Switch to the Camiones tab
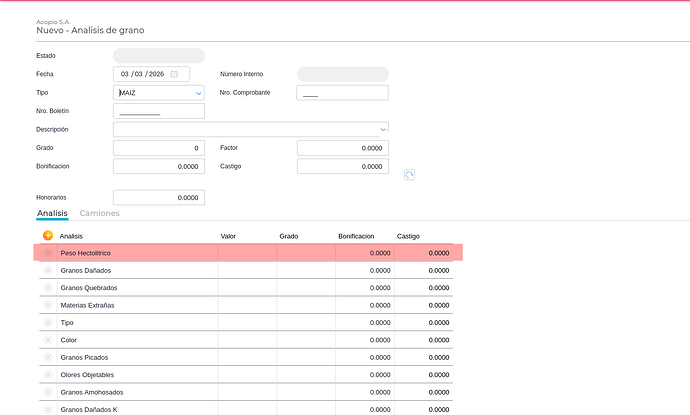 point(99,213)
